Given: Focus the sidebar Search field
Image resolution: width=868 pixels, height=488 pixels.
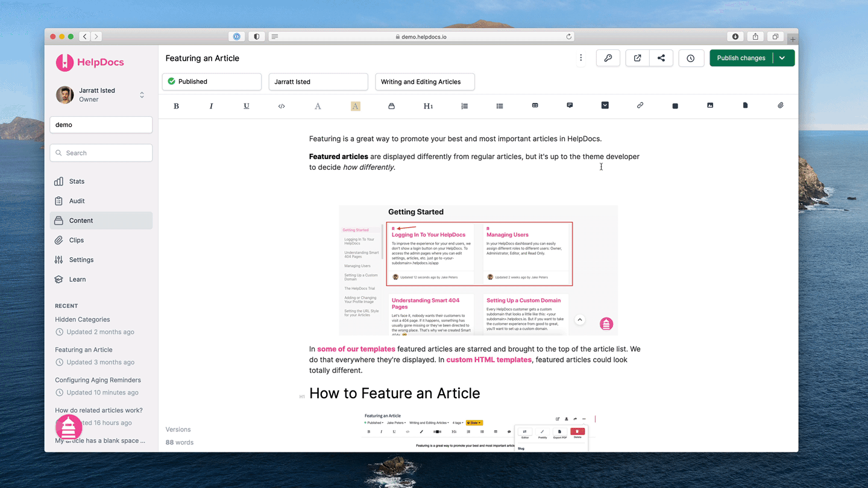Looking at the screenshot, I should coord(101,153).
